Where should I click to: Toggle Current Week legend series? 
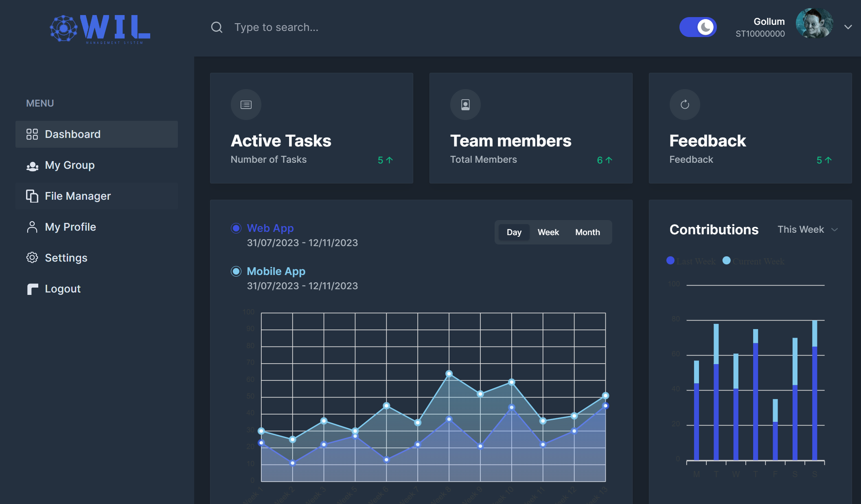(754, 261)
